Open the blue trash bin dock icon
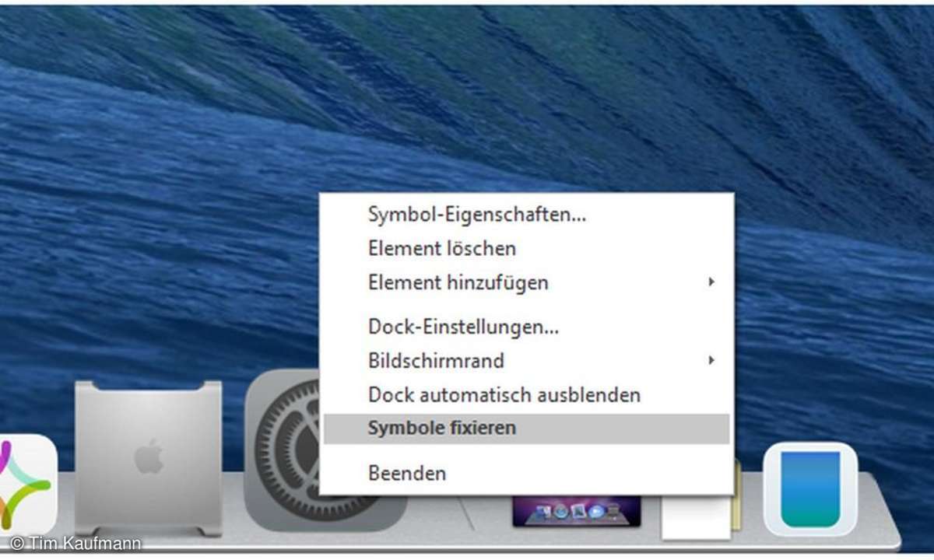This screenshot has width=934, height=560. (x=810, y=490)
